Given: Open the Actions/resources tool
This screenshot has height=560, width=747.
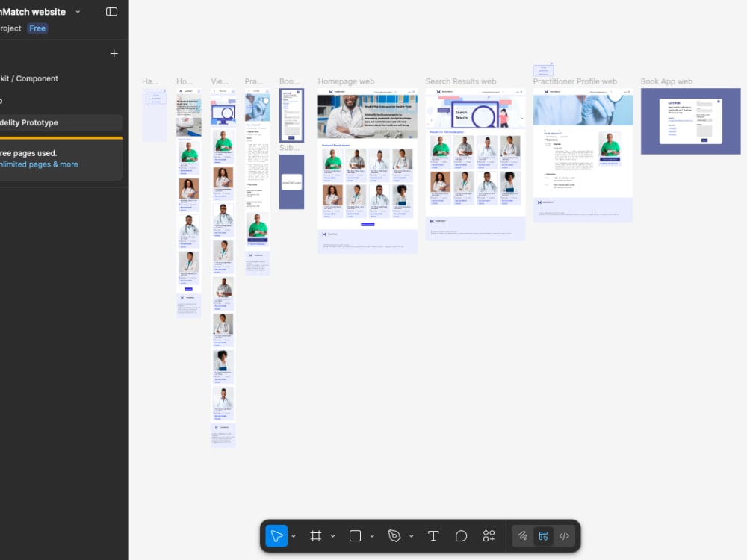Looking at the screenshot, I should (x=489, y=535).
